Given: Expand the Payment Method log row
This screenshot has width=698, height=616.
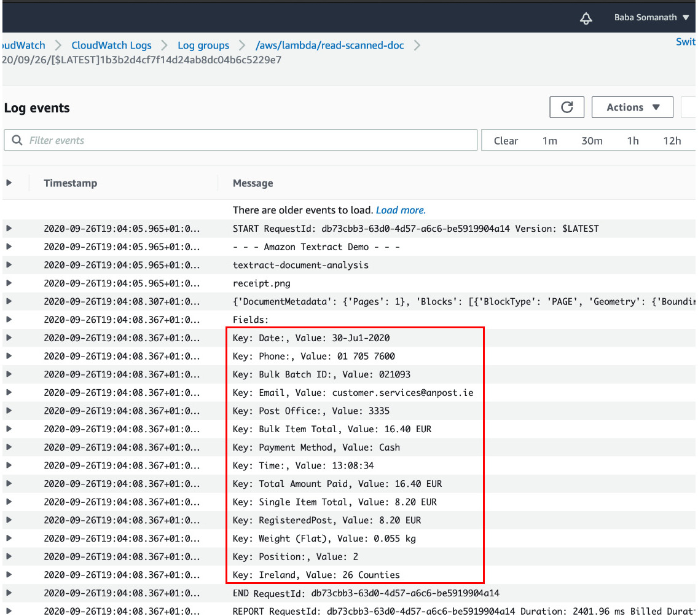Looking at the screenshot, I should pos(9,448).
